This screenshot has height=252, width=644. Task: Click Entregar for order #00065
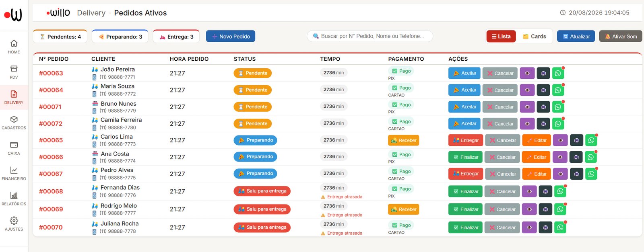pos(466,140)
